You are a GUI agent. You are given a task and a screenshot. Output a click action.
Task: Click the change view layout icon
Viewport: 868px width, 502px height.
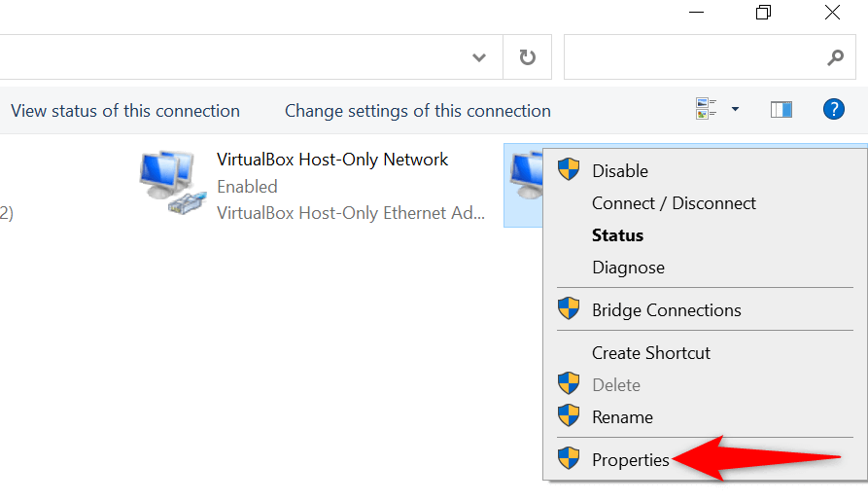(x=707, y=109)
